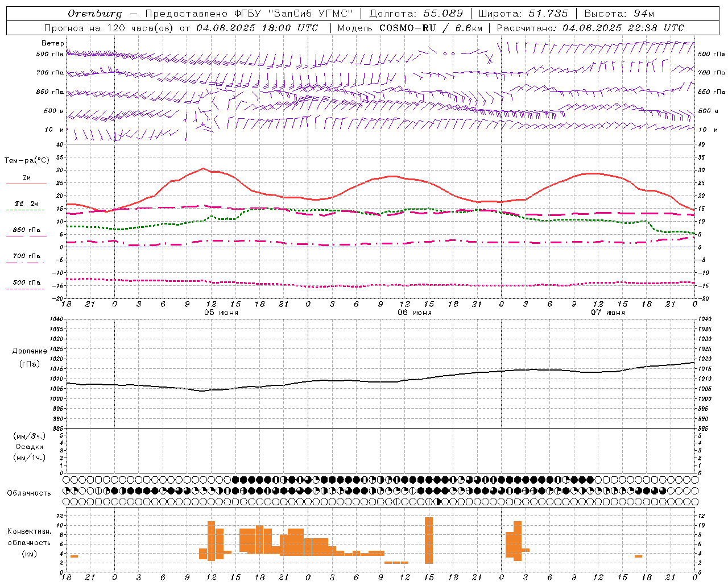Click the 'Ветер' wind panel label
The width and height of the screenshot is (728, 582).
pyautogui.click(x=53, y=43)
